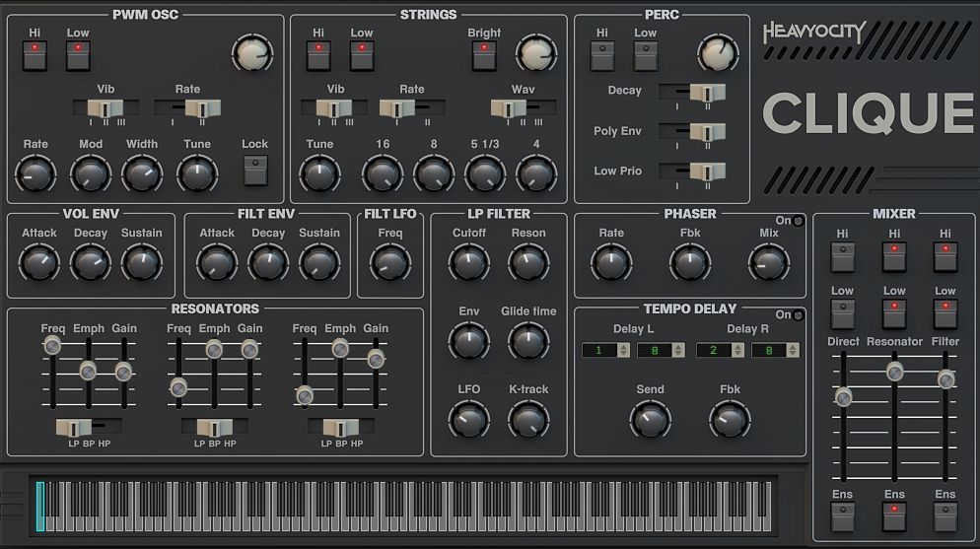Toggle the Mixer Filter Low switch
This screenshot has width=980, height=549.
point(945,314)
